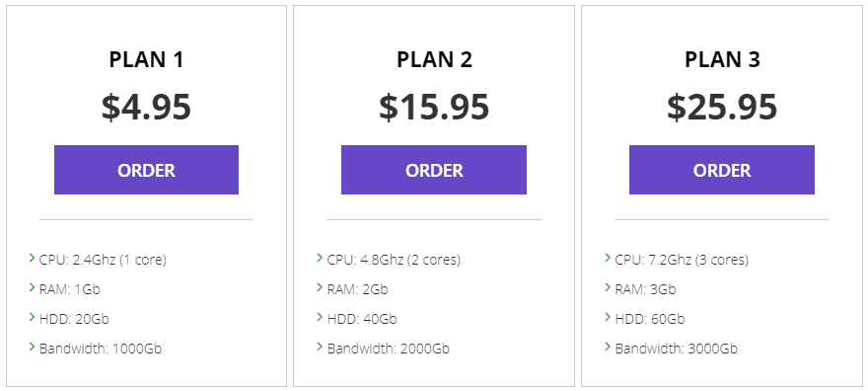Viewport: 868px width, 391px height.
Task: Click the green chevron beside Plan 1 CPU
Action: coord(32,258)
